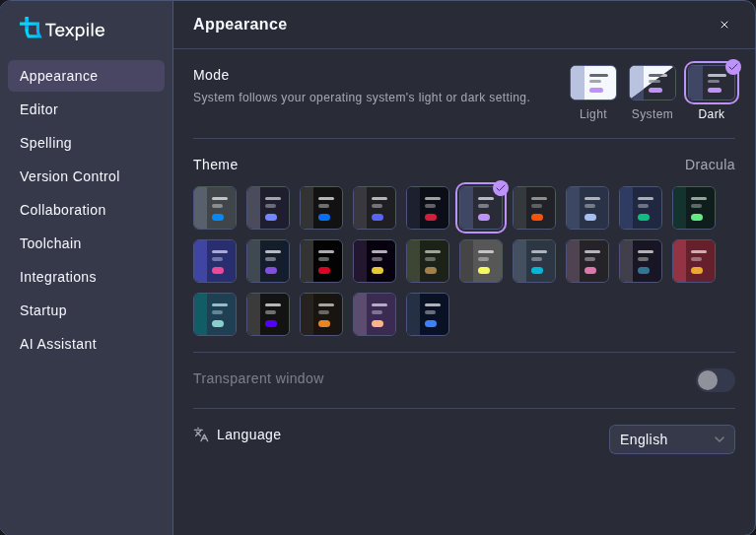Click the System follows operating system description
756x535 pixels.
(x=362, y=98)
